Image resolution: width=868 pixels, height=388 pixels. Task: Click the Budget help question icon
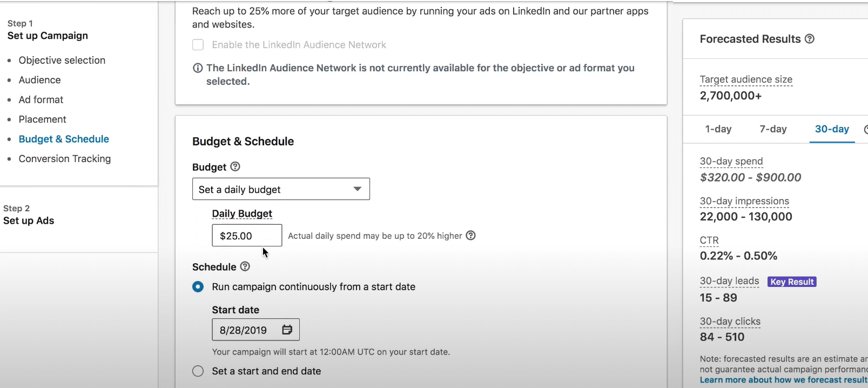click(235, 166)
